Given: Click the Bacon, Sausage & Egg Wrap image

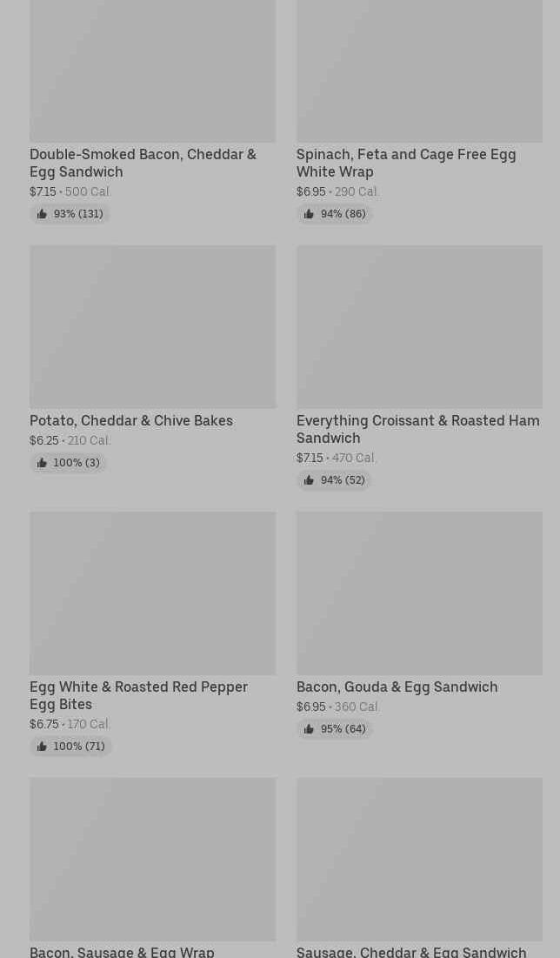Looking at the screenshot, I should tap(152, 860).
